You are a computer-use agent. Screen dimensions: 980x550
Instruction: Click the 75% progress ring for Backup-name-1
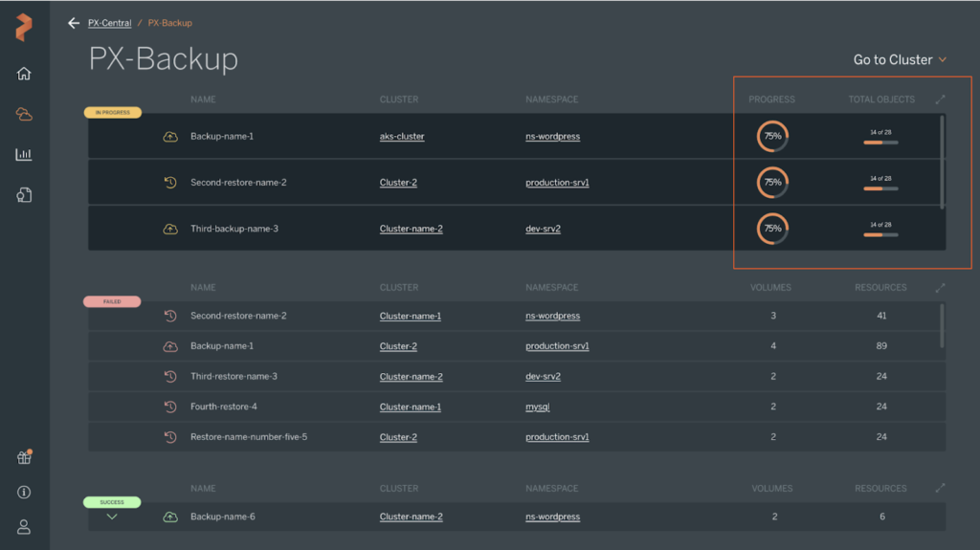(x=772, y=137)
